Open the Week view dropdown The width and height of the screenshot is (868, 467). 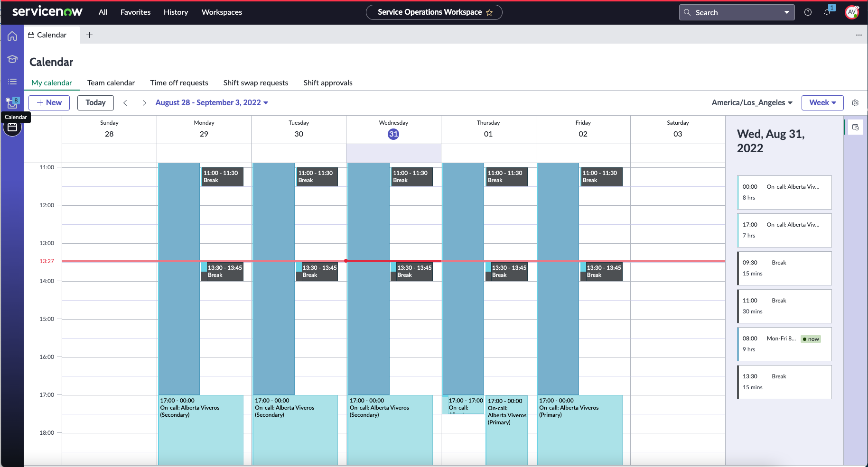pos(822,102)
